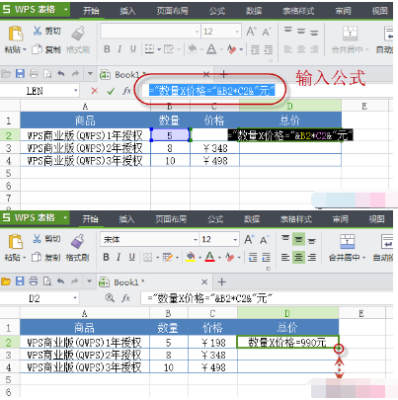This screenshot has height=400, width=398.
Task: Decrease font size with A- in the 宋体 window
Action: click(265, 240)
